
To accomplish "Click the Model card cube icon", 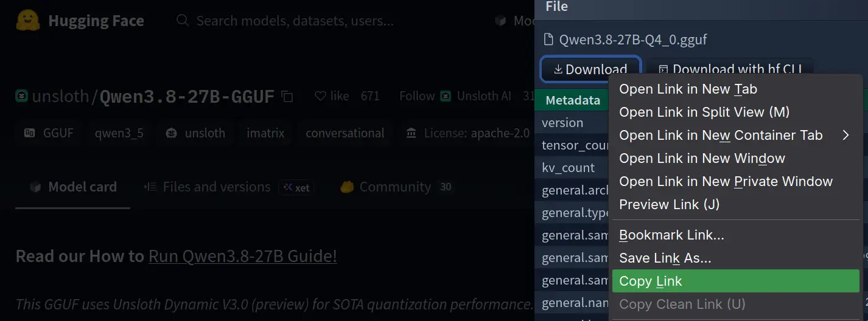I will click(36, 187).
